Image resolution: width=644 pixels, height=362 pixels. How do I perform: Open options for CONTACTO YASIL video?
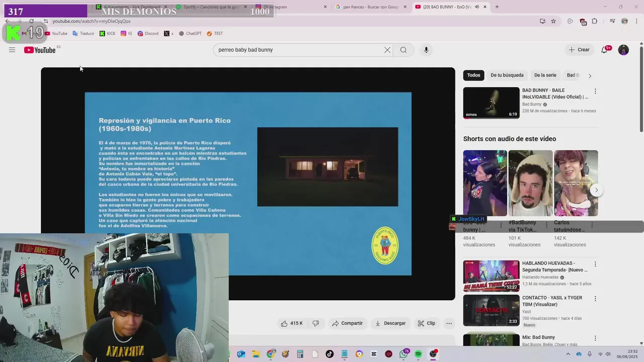click(x=595, y=299)
